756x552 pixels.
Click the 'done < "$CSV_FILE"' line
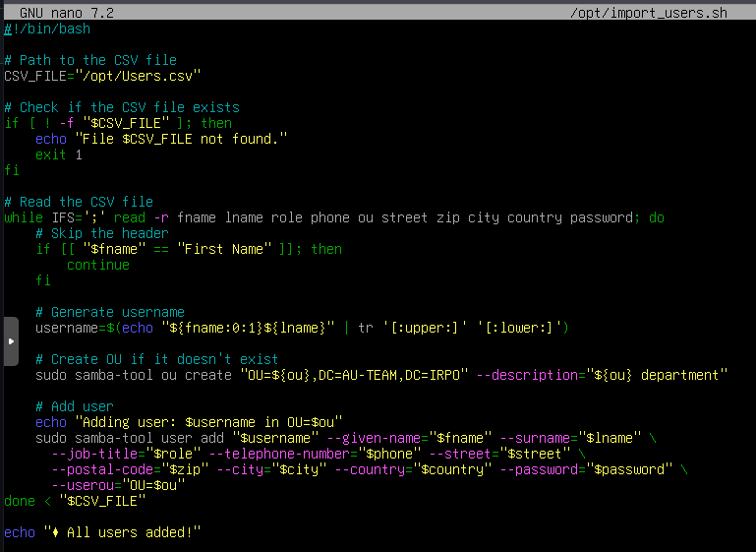(75, 501)
